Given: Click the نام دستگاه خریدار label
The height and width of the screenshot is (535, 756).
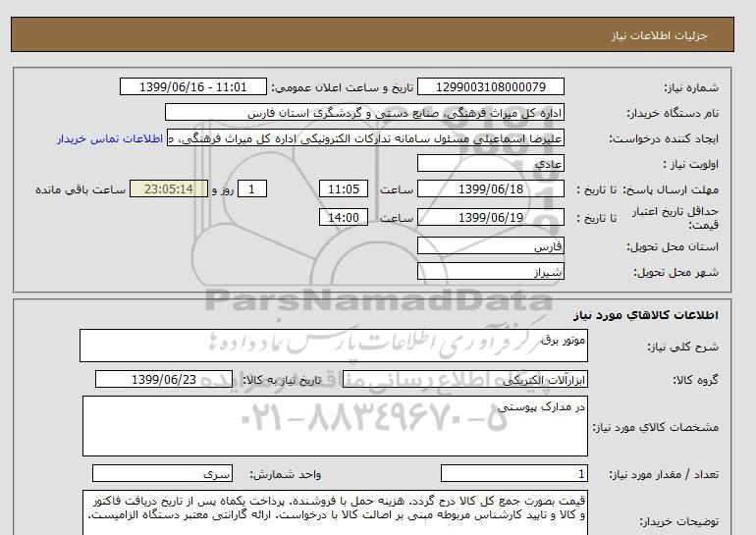Looking at the screenshot, I should [673, 113].
